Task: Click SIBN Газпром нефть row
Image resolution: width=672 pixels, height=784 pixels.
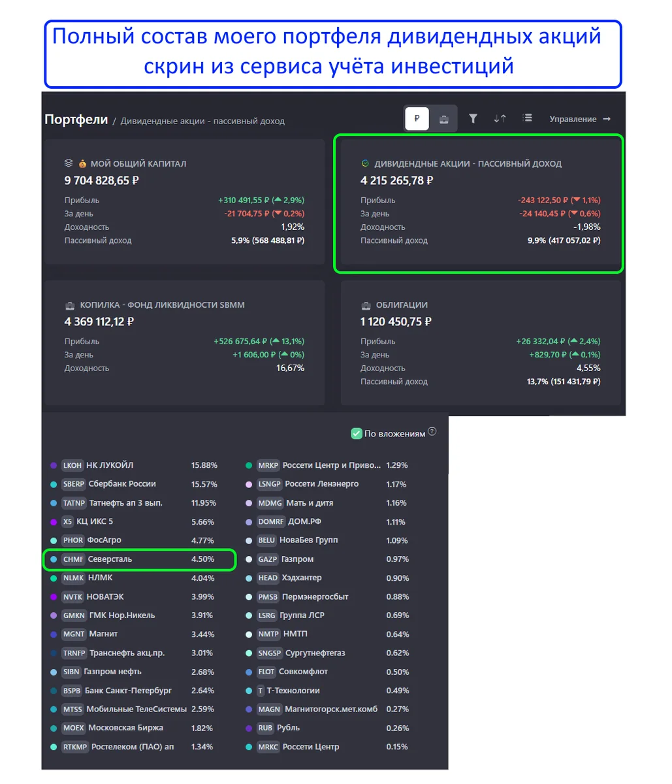Action: click(133, 672)
